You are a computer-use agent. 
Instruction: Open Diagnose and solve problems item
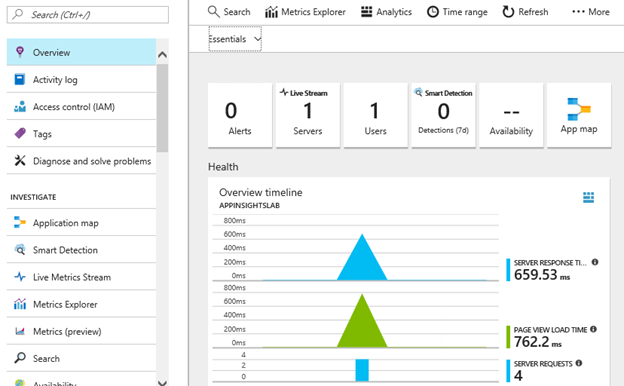click(81, 161)
